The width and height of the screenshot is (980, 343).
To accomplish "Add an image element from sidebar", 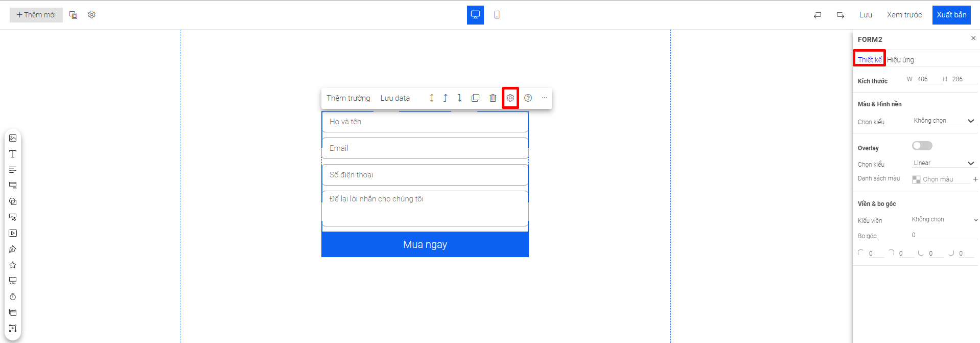I will 13,138.
